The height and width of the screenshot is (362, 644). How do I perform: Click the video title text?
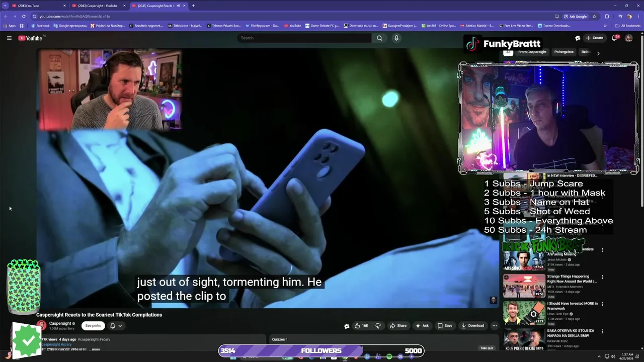99,315
